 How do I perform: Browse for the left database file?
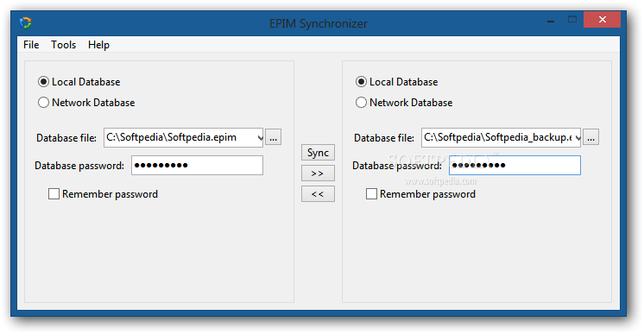click(273, 137)
